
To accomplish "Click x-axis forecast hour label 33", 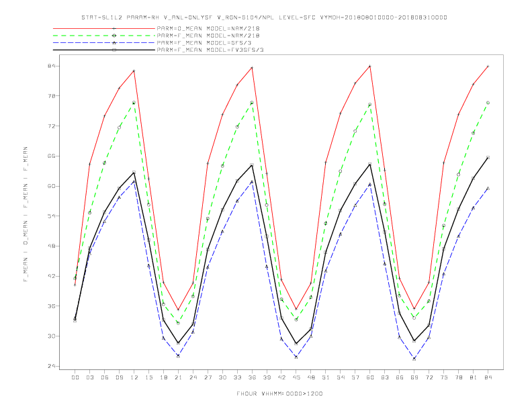I will (237, 377).
